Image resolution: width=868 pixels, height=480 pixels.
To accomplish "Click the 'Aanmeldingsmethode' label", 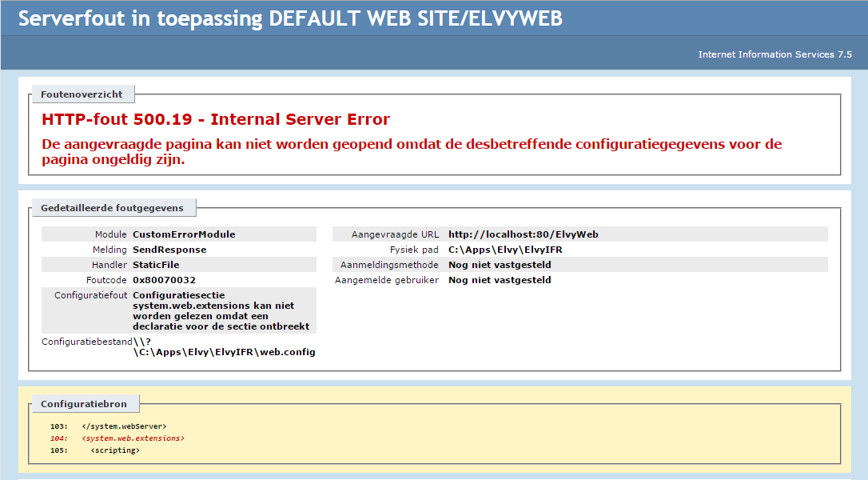I will coord(389,265).
